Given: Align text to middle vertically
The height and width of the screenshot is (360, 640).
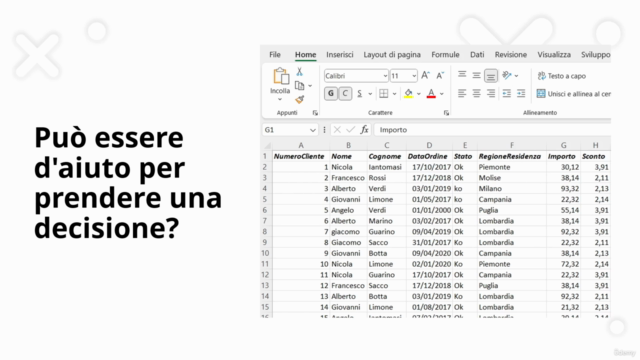Looking at the screenshot, I should (476, 76).
